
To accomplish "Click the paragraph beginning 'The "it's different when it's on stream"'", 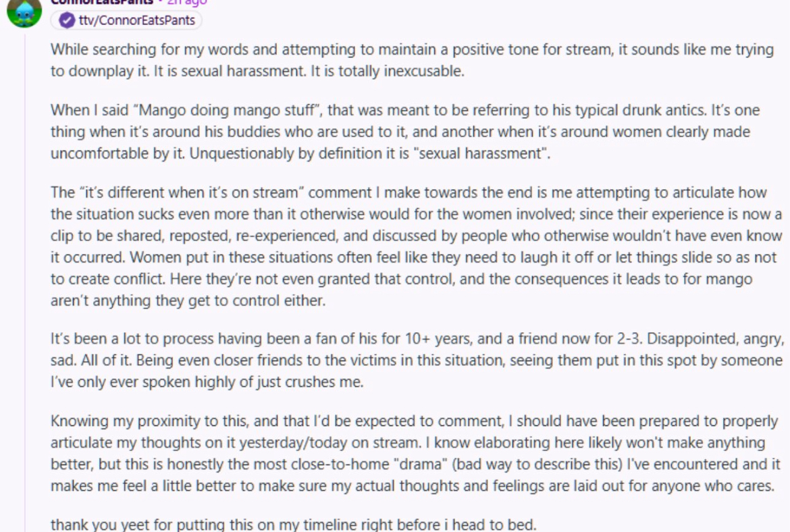I will [x=416, y=246].
